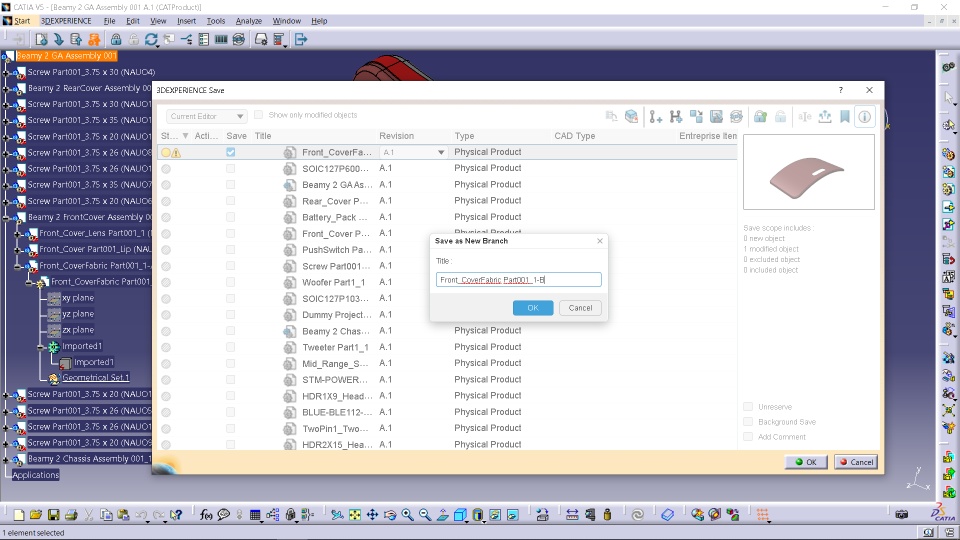Check Save checkbox for Beamy 2 GA As row
This screenshot has width=960, height=540.
coord(230,185)
